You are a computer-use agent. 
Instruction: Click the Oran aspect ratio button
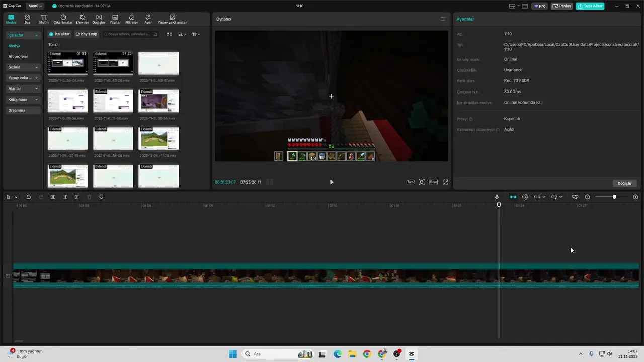tap(433, 182)
